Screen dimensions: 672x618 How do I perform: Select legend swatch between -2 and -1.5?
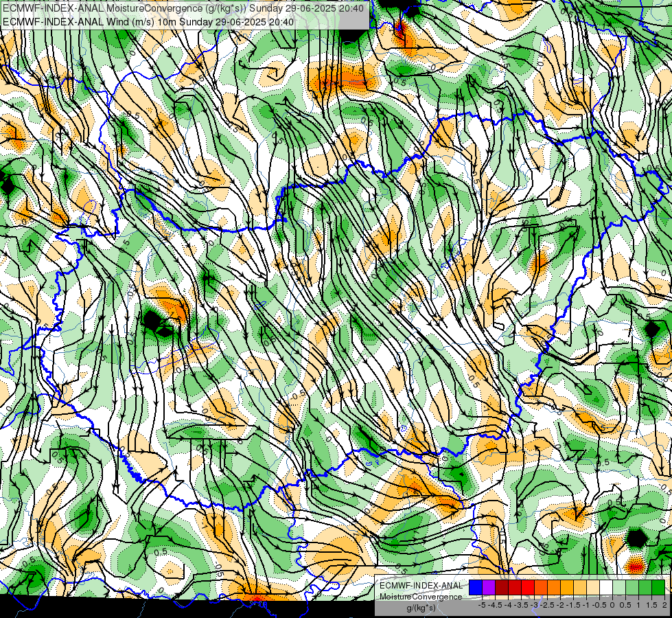pos(567,587)
